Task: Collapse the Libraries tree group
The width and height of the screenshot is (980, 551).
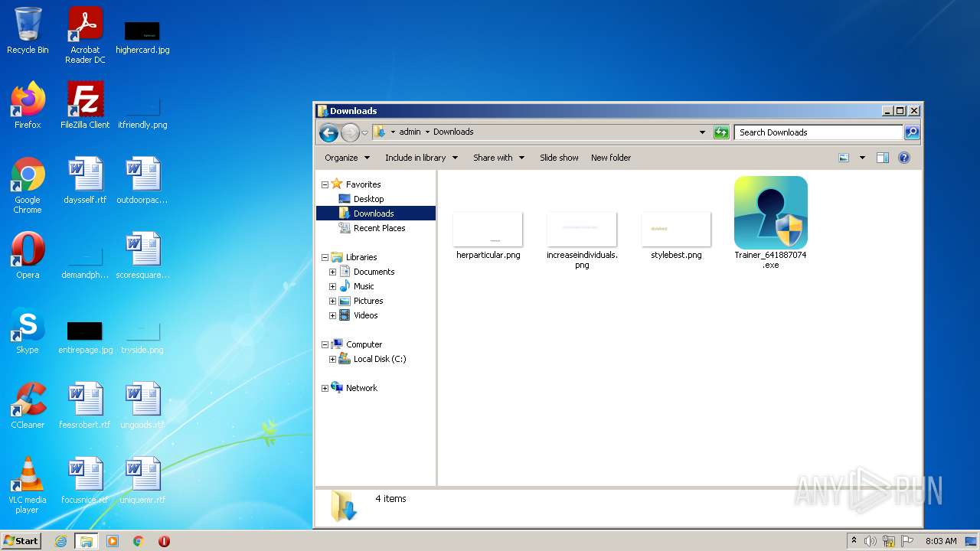Action: (325, 257)
